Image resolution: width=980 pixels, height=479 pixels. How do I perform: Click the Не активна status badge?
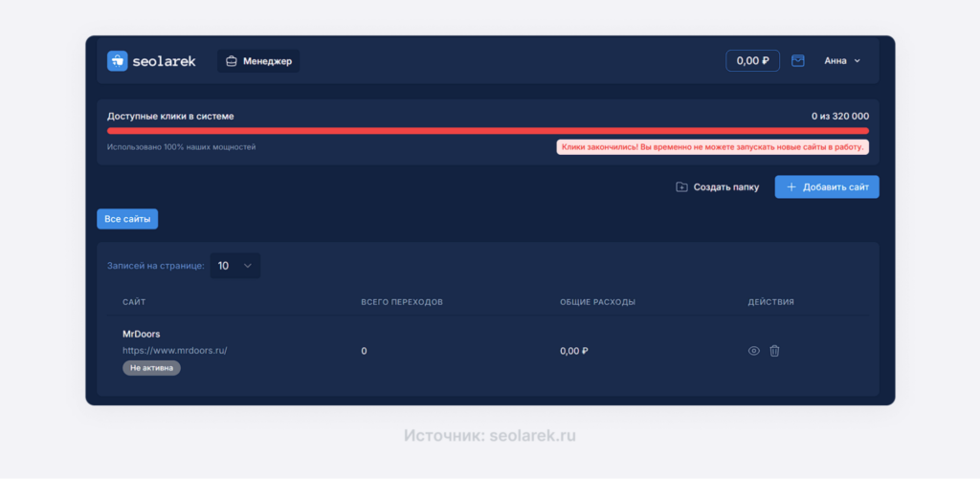151,368
